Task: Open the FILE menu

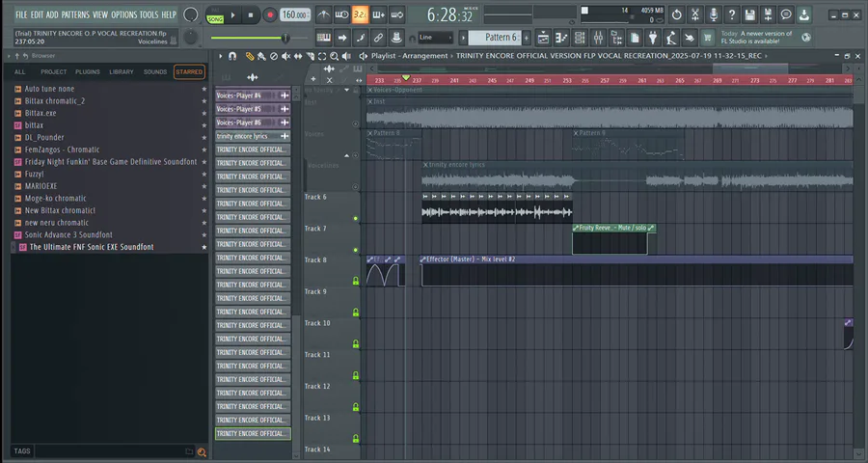Action: pos(21,15)
